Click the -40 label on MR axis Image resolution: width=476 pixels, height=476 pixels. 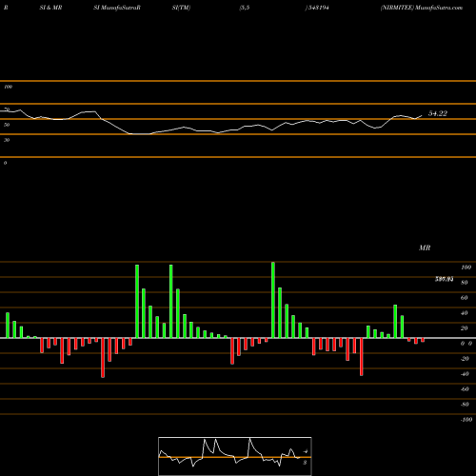465,374
